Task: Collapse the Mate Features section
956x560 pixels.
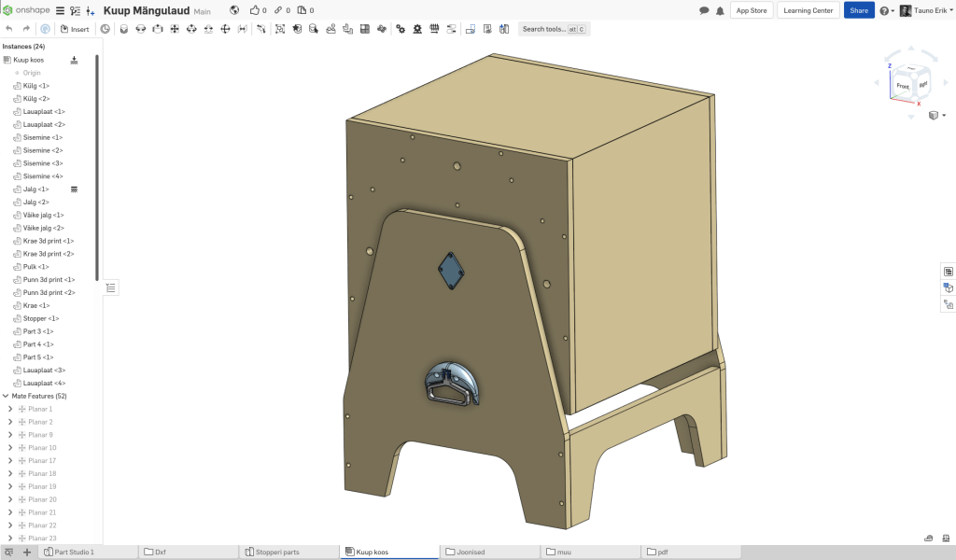Action: point(6,396)
